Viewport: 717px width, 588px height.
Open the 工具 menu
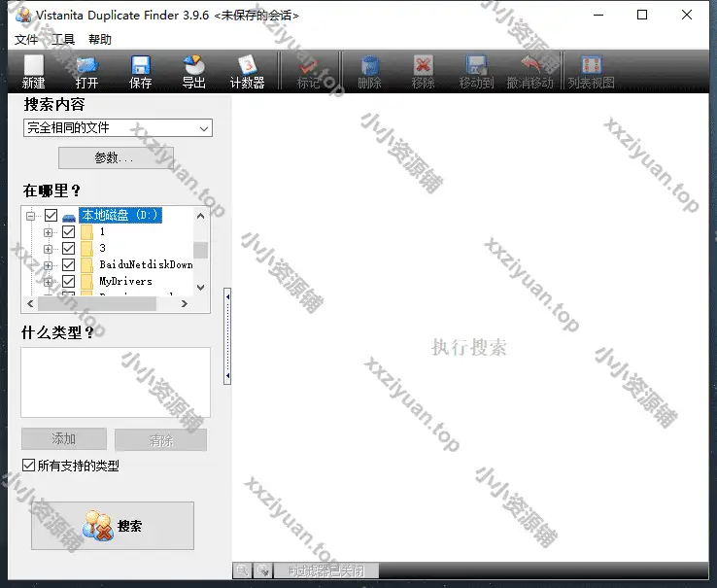pyautogui.click(x=63, y=40)
